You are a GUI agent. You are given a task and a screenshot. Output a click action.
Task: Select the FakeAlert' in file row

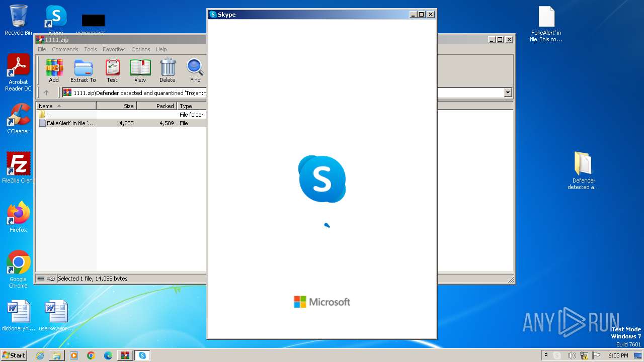point(121,123)
